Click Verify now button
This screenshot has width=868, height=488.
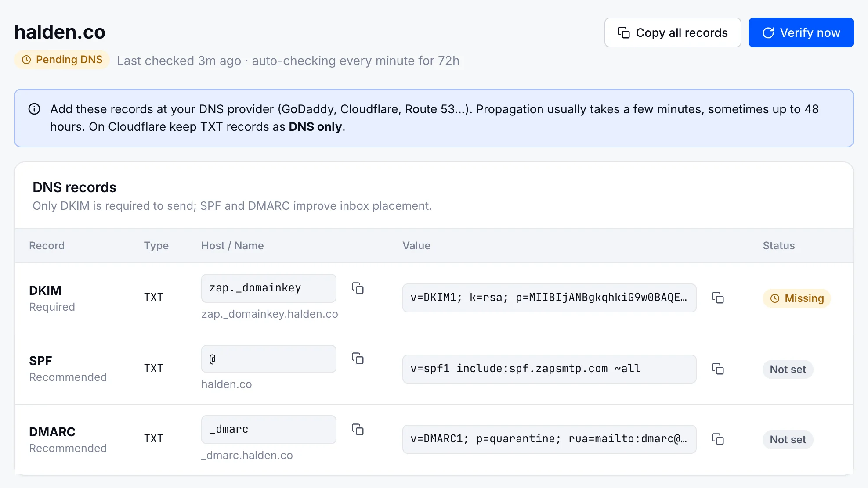801,32
